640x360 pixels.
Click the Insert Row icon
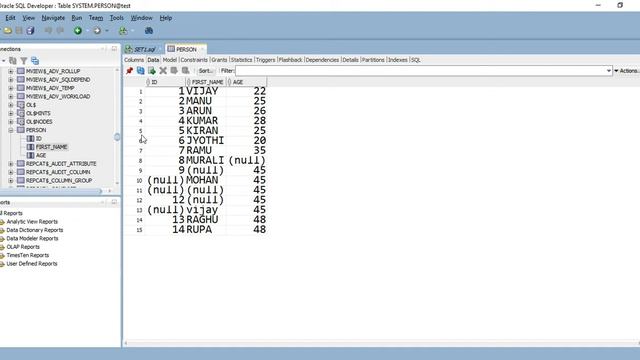(x=152, y=71)
